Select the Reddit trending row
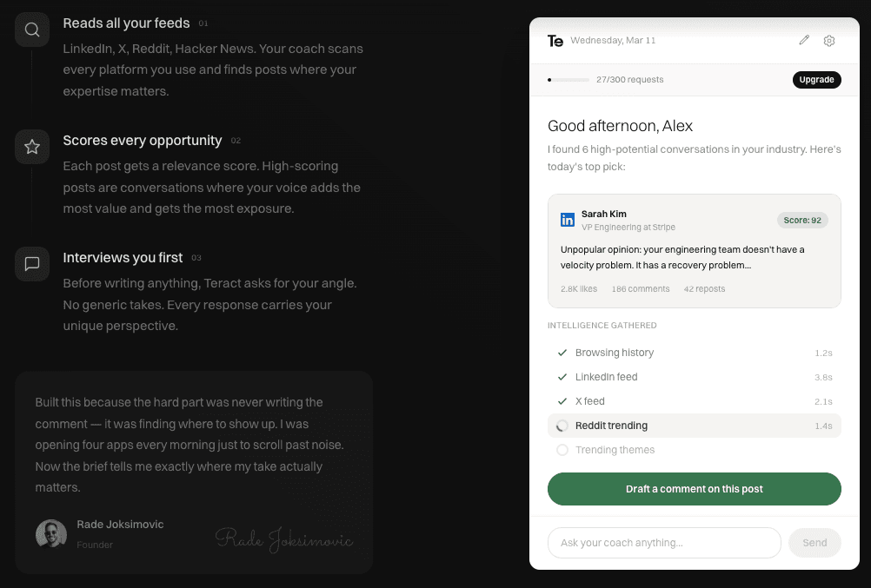Viewport: 871px width, 588px height. pos(694,426)
